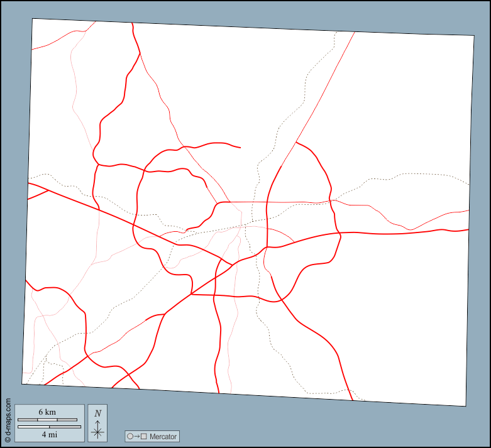Image resolution: width=491 pixels, height=448 pixels.
Task: Click the 6 km scale label
Action: 47,412
